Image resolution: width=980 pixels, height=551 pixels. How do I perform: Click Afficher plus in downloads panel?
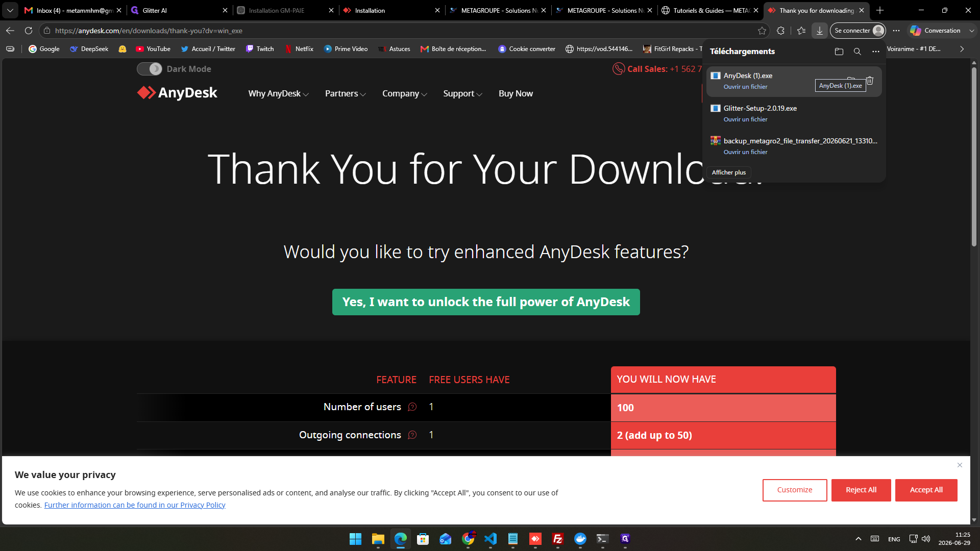click(728, 172)
